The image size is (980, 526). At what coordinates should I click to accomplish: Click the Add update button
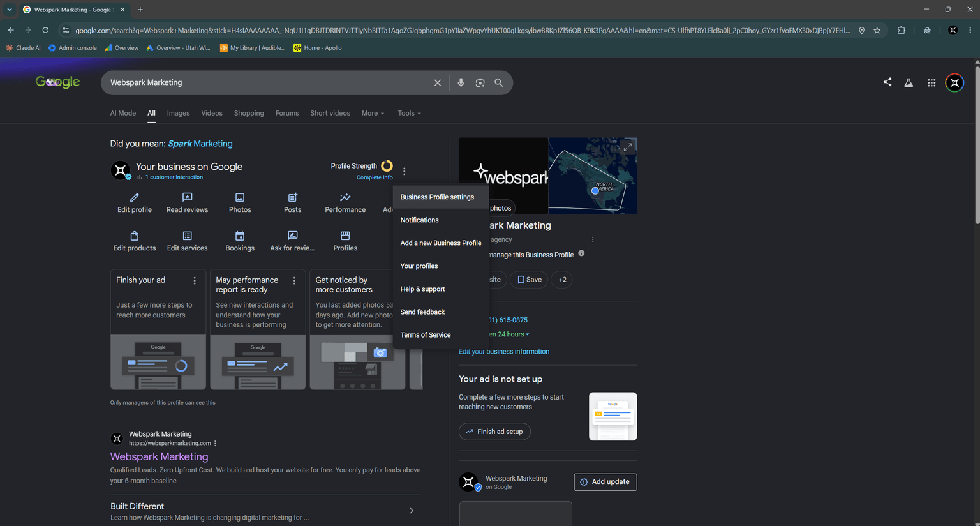click(605, 482)
